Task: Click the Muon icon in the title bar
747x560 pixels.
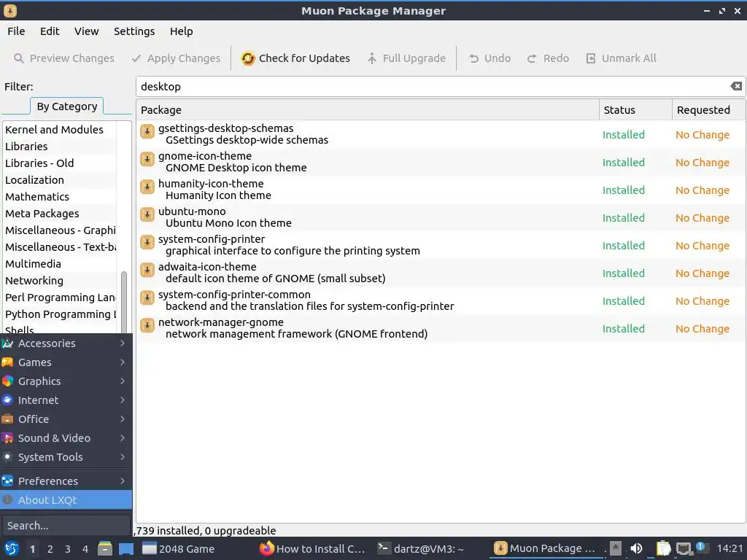Action: click(x=10, y=10)
